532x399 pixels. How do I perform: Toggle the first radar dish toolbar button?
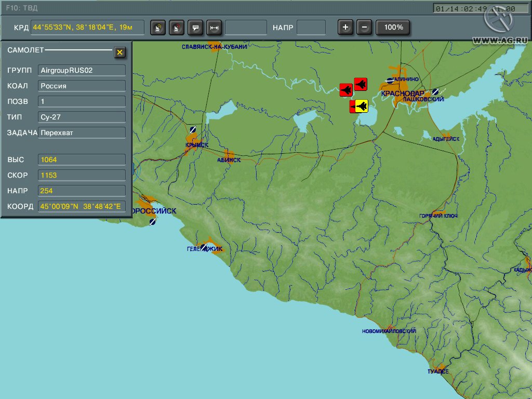[158, 28]
